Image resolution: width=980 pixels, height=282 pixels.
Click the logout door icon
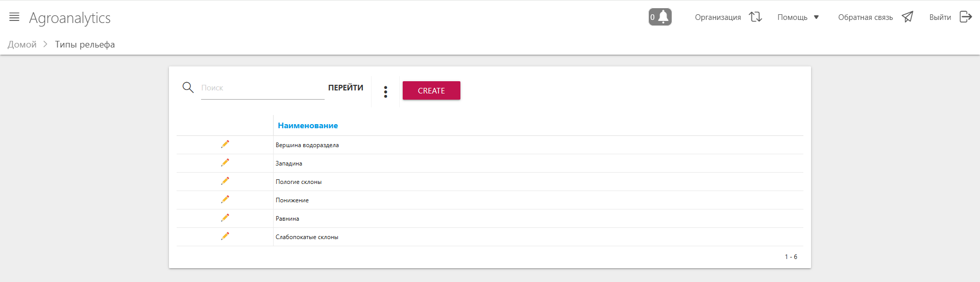pyautogui.click(x=966, y=17)
